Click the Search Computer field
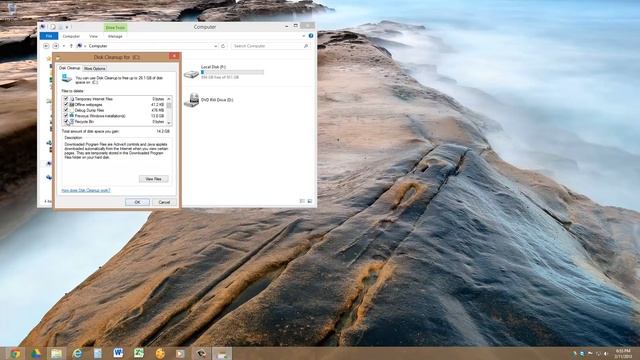 270,46
